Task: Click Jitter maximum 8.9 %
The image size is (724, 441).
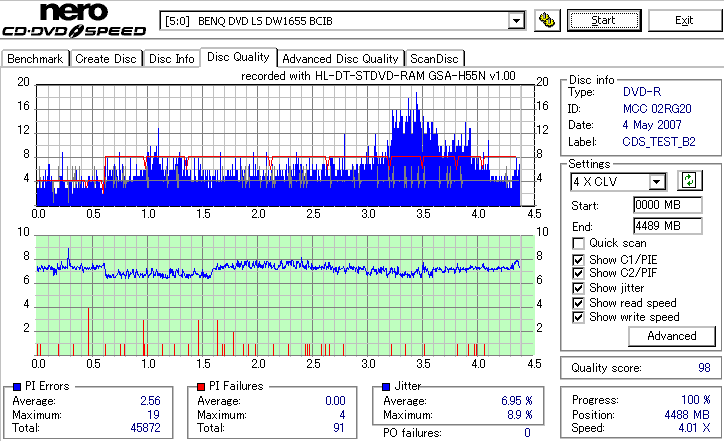Action: click(x=519, y=415)
